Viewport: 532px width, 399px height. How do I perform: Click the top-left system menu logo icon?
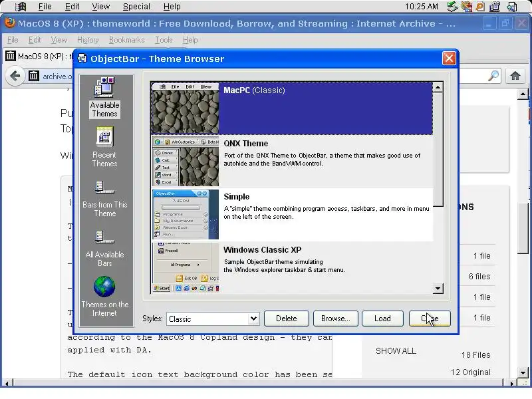point(21,7)
